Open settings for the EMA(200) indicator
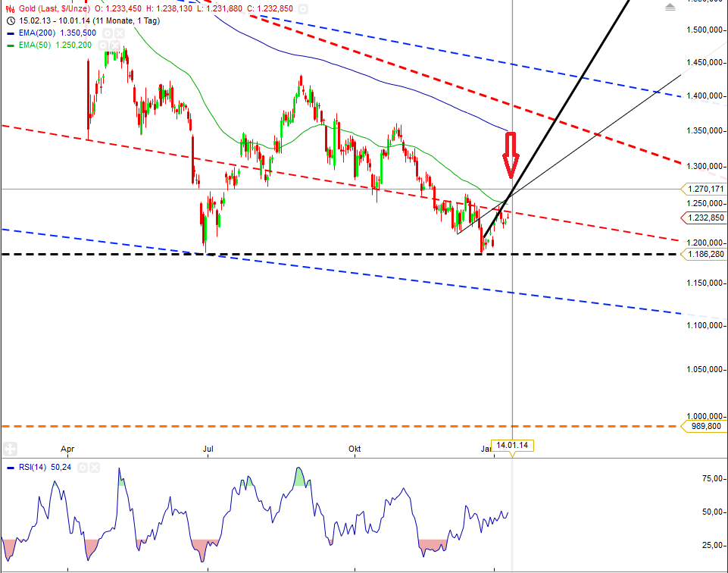 [x=107, y=33]
